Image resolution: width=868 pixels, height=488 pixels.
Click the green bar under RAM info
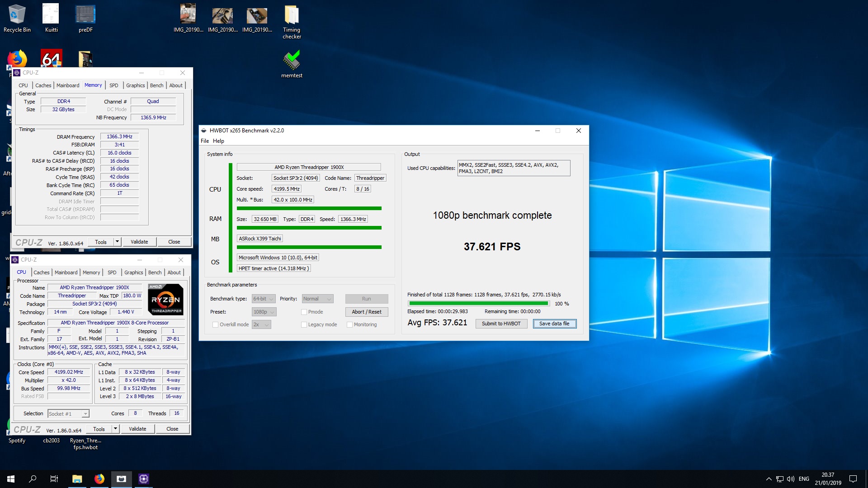[309, 228]
